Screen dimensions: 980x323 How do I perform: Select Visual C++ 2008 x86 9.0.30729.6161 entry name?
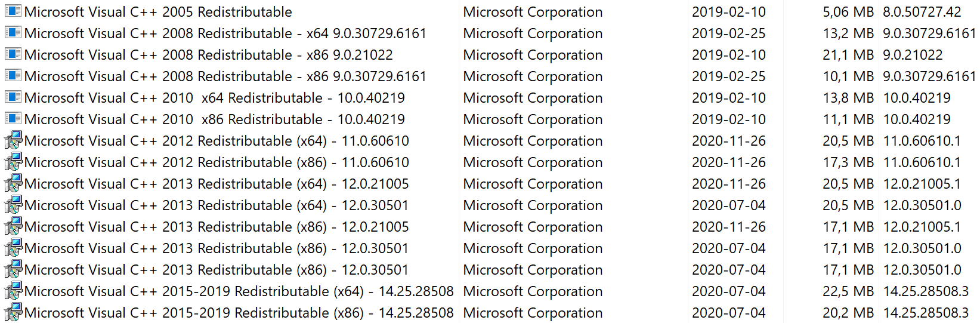click(x=225, y=76)
